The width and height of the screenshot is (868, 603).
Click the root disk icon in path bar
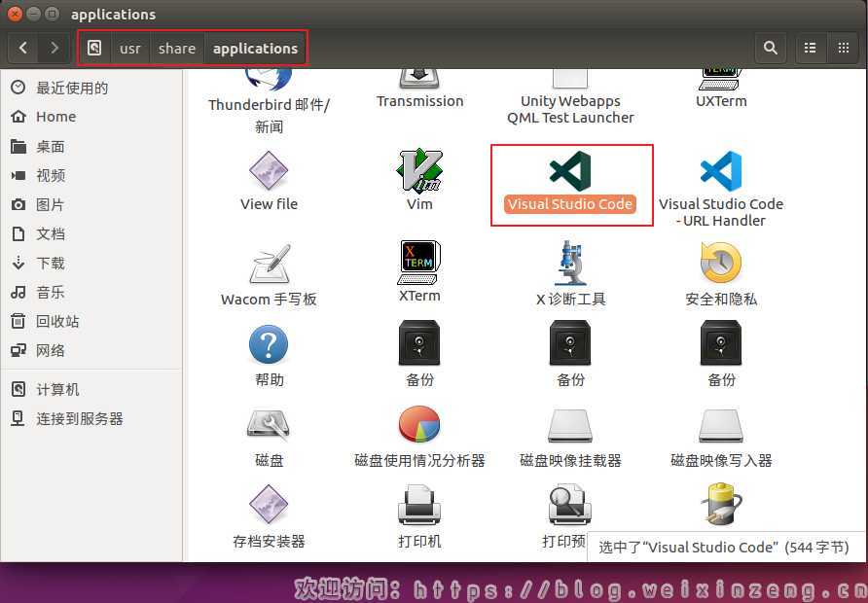tap(94, 48)
